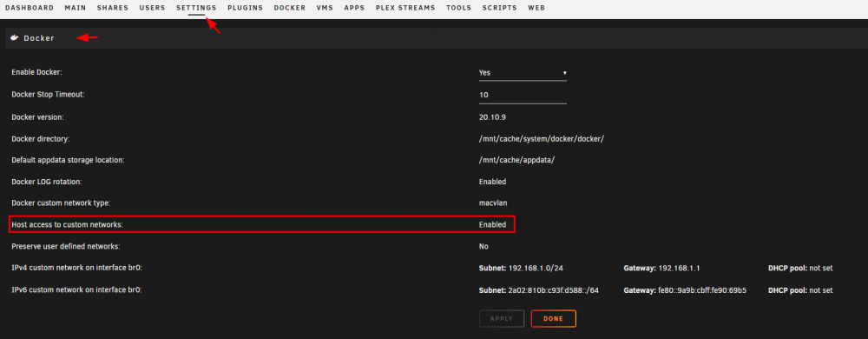868x339 pixels.
Task: Open the Enable Docker dropdown
Action: click(523, 72)
